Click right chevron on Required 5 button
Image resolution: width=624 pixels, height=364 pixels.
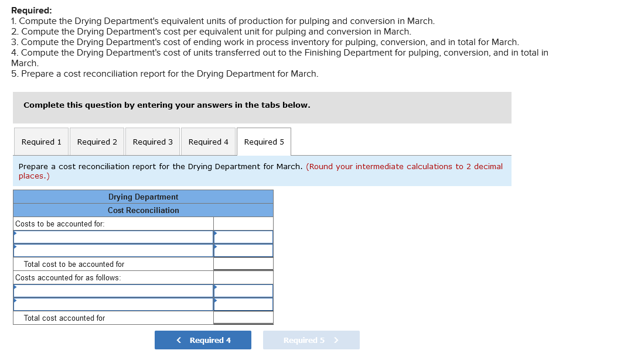click(x=336, y=340)
